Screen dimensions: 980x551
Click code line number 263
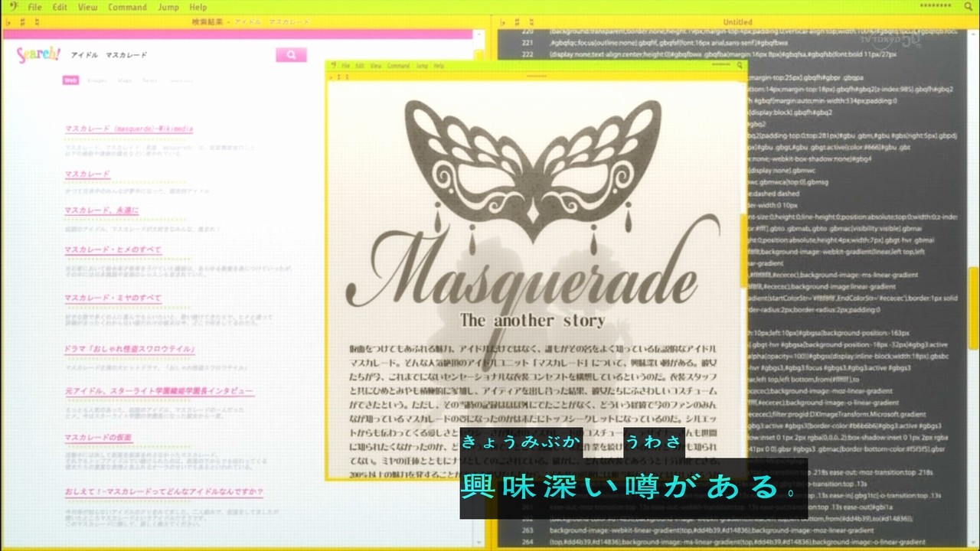(x=527, y=530)
